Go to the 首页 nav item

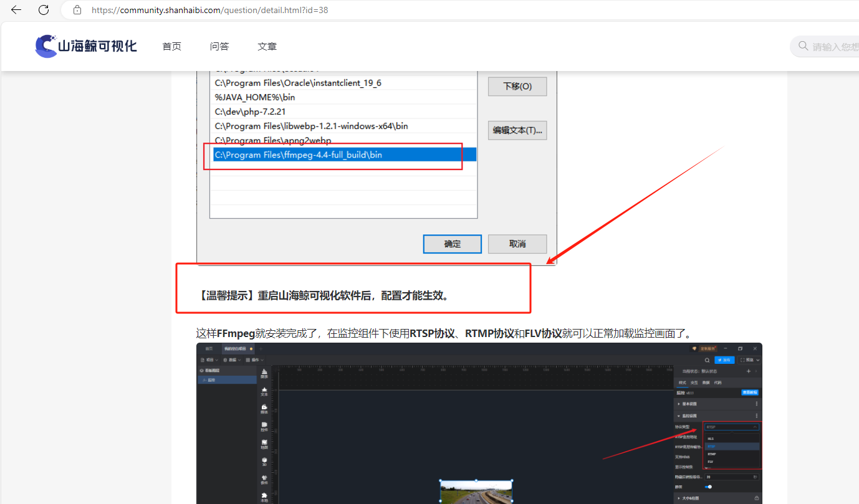[x=172, y=47]
